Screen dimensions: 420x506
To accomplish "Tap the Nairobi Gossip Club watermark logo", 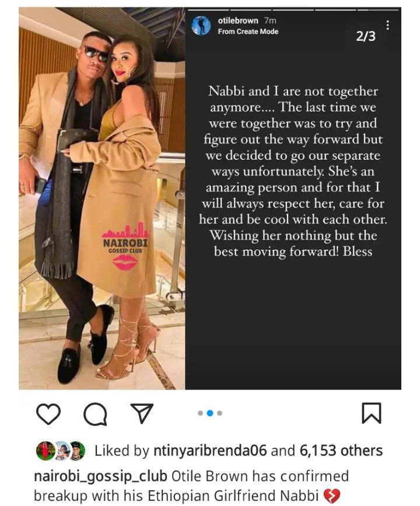I will (125, 238).
